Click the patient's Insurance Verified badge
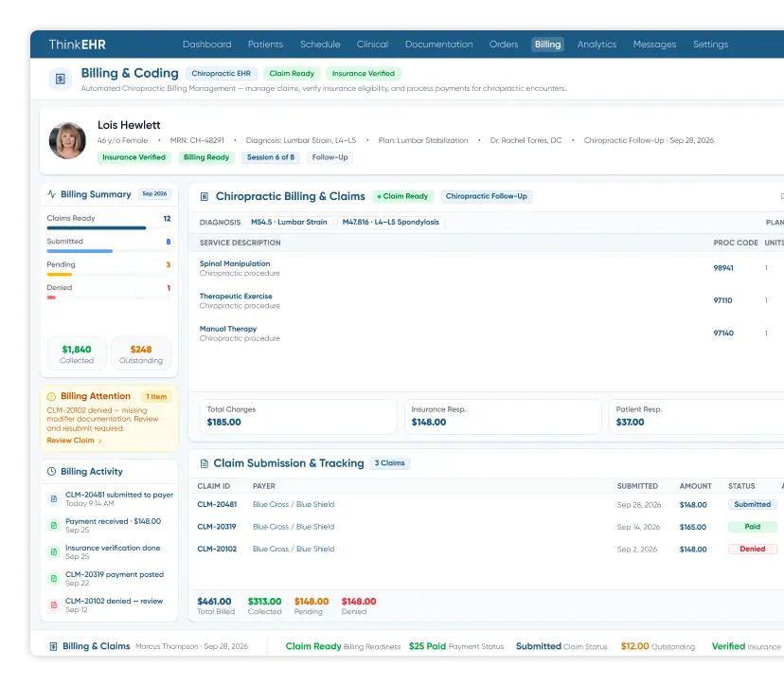This screenshot has width=784, height=686. coord(134,157)
